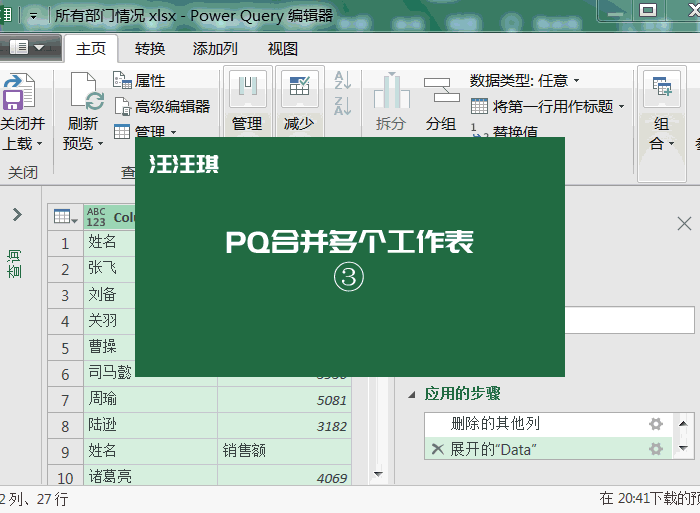Click Close & Load icon
The width and height of the screenshot is (700, 513).
[x=19, y=92]
